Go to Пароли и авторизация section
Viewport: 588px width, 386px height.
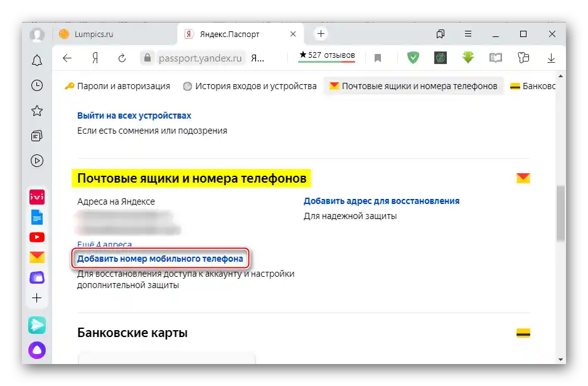tap(117, 86)
